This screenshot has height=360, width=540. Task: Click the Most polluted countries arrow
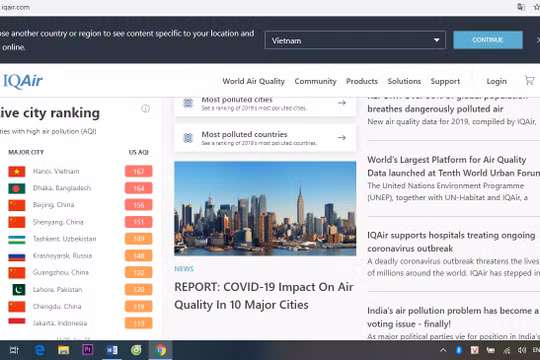[x=341, y=137]
